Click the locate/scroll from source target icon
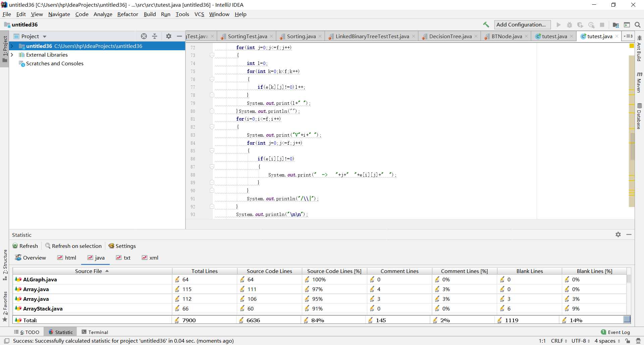 144,36
